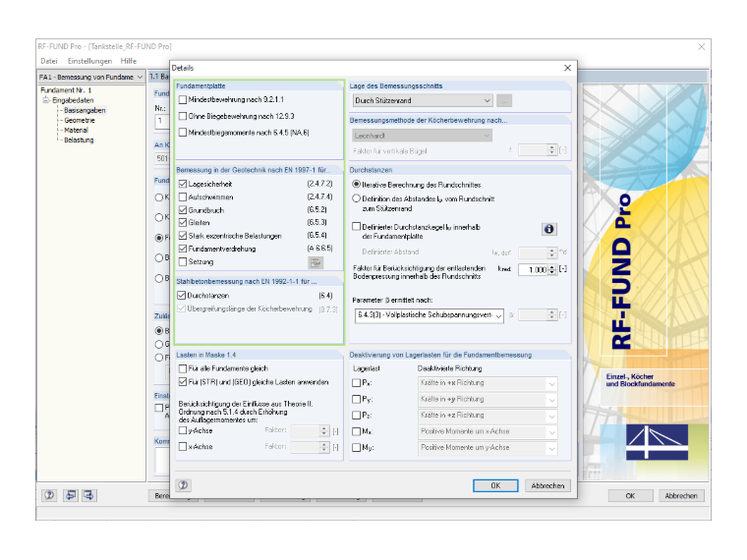The height and width of the screenshot is (560, 747).
Task: Collapse Eingabedaten tree node
Action: coord(46,100)
